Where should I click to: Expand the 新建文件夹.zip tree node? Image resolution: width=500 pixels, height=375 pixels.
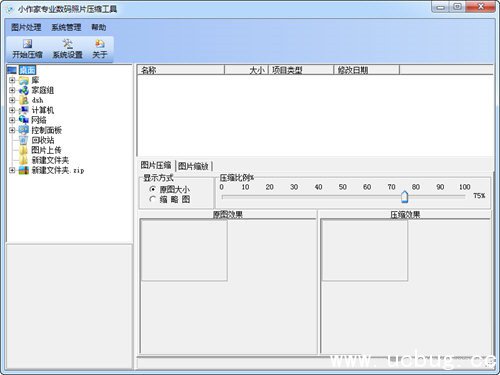[12, 170]
